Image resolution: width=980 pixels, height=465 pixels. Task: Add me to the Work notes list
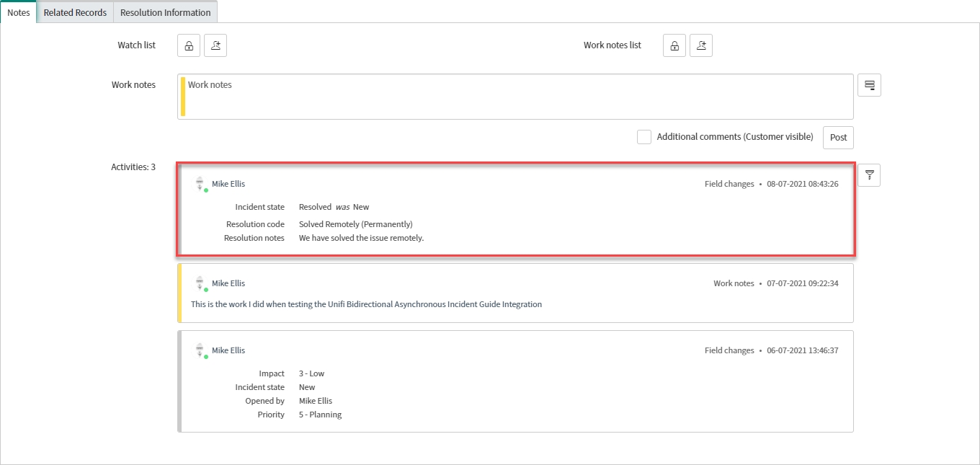tap(701, 45)
